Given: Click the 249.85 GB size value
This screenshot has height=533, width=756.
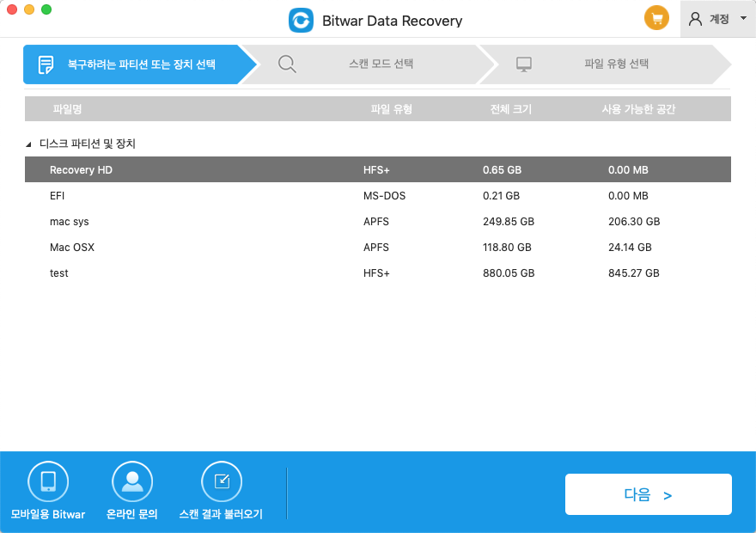Looking at the screenshot, I should coord(509,222).
